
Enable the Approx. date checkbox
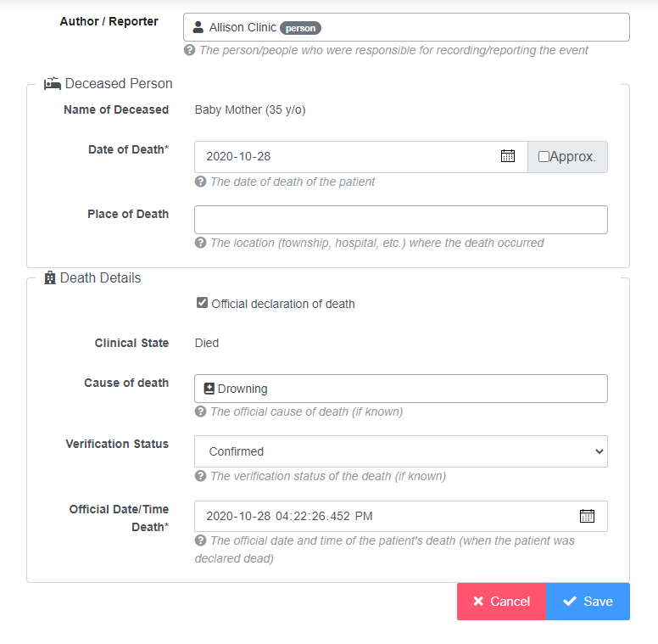544,157
